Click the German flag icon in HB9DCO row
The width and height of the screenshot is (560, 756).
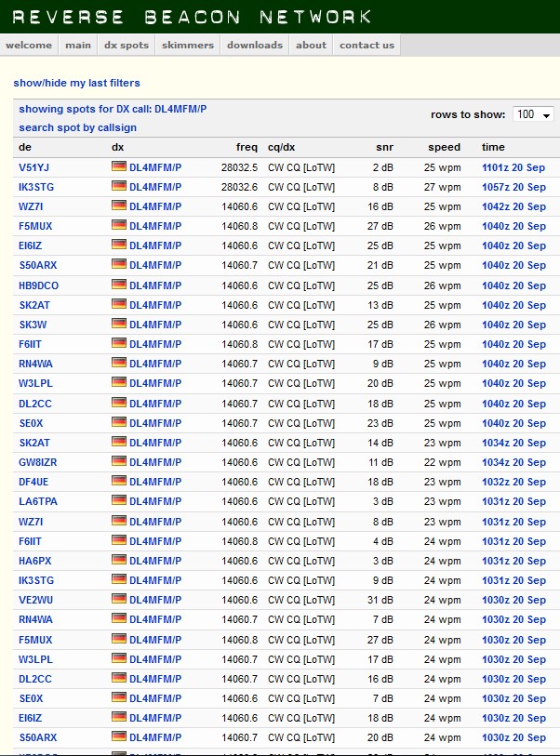click(118, 285)
